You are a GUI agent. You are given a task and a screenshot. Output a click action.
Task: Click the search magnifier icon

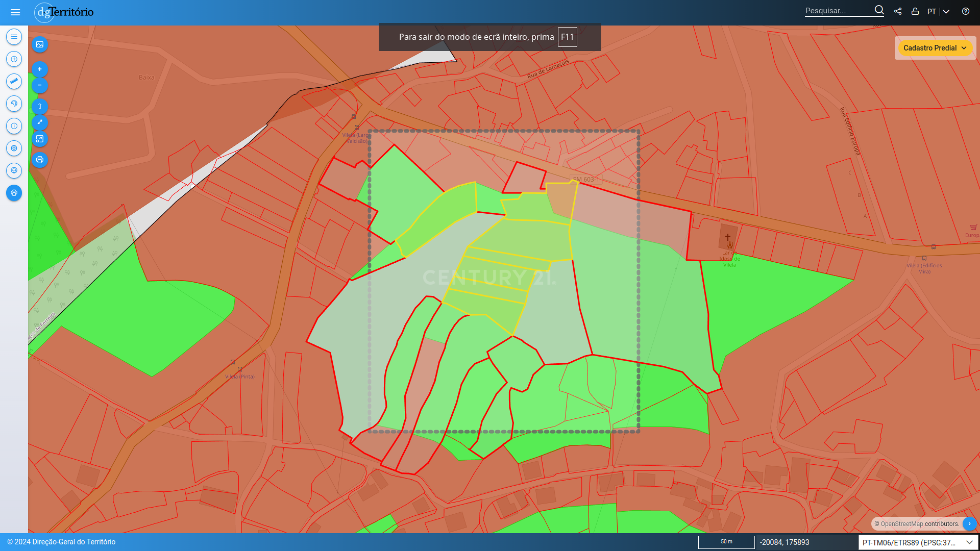click(879, 10)
